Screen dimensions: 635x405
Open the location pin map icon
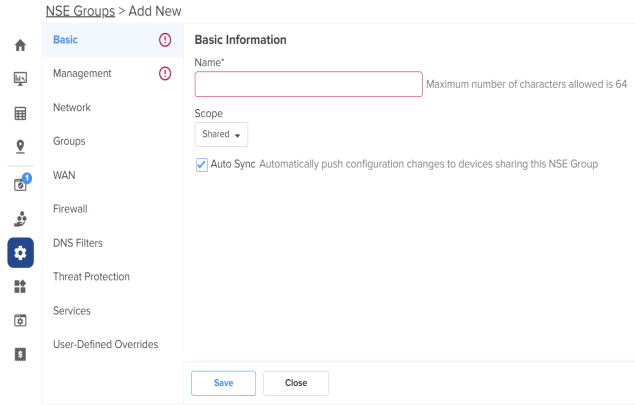coord(20,147)
